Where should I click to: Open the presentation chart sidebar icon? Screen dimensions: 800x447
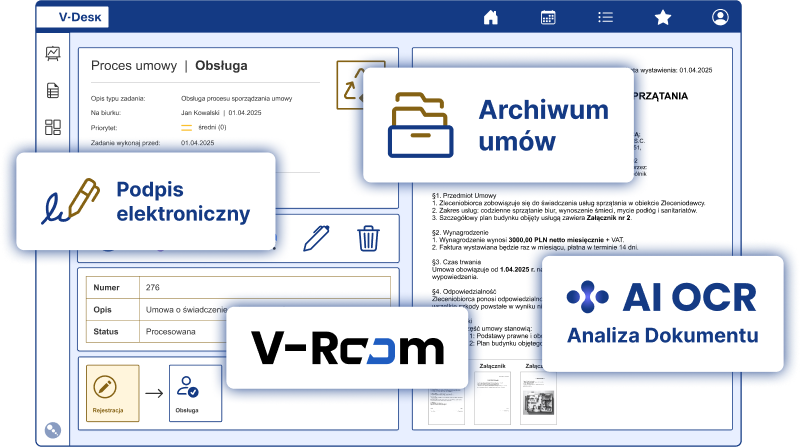coord(53,53)
